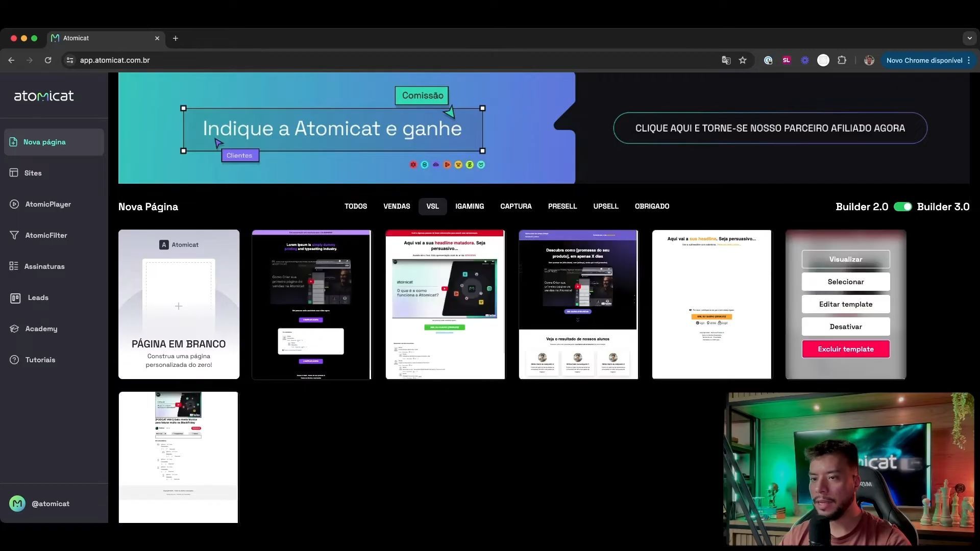980x551 pixels.
Task: Expand the tab search chevron dropdown
Action: pyautogui.click(x=969, y=38)
